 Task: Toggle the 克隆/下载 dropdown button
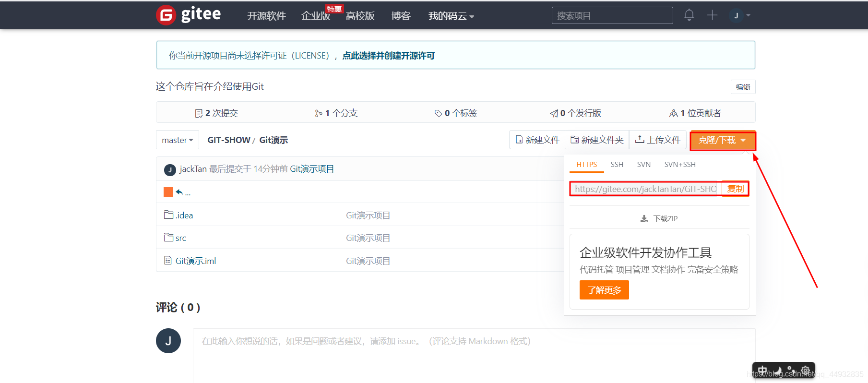(723, 141)
